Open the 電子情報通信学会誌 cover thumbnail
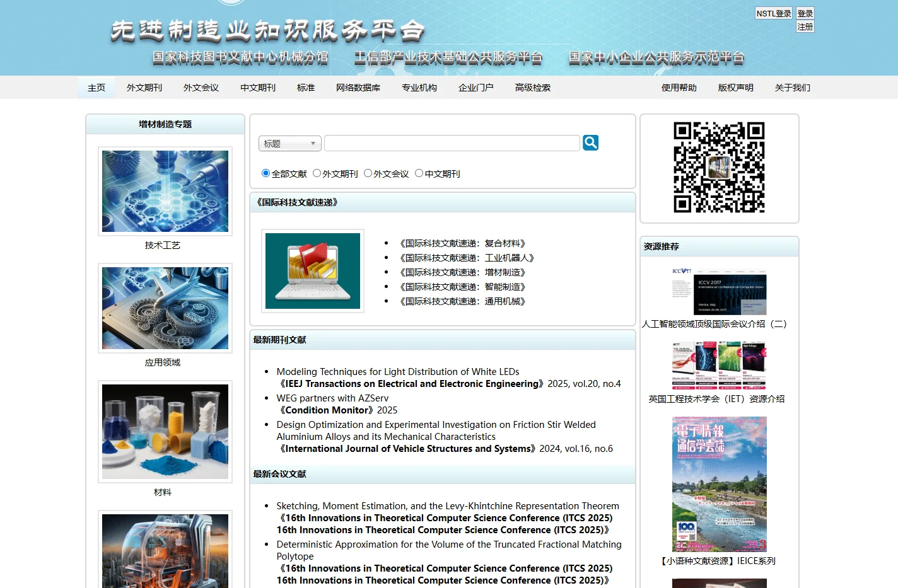 pyautogui.click(x=720, y=484)
